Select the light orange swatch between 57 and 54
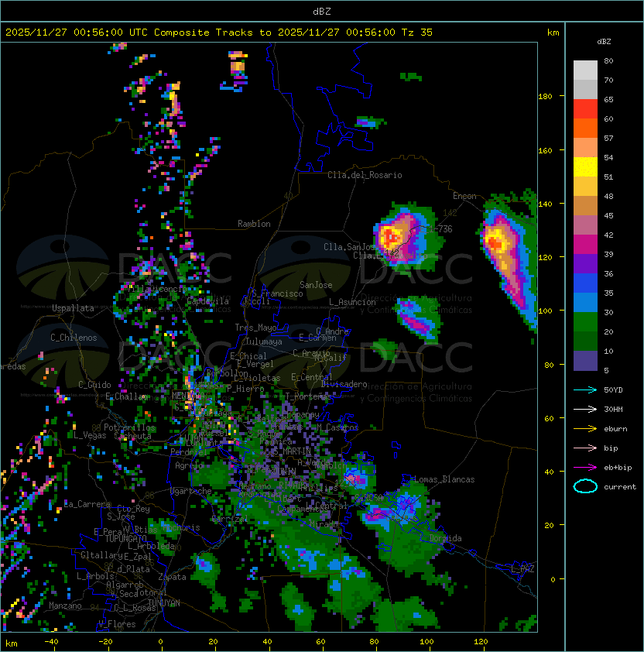 click(585, 148)
